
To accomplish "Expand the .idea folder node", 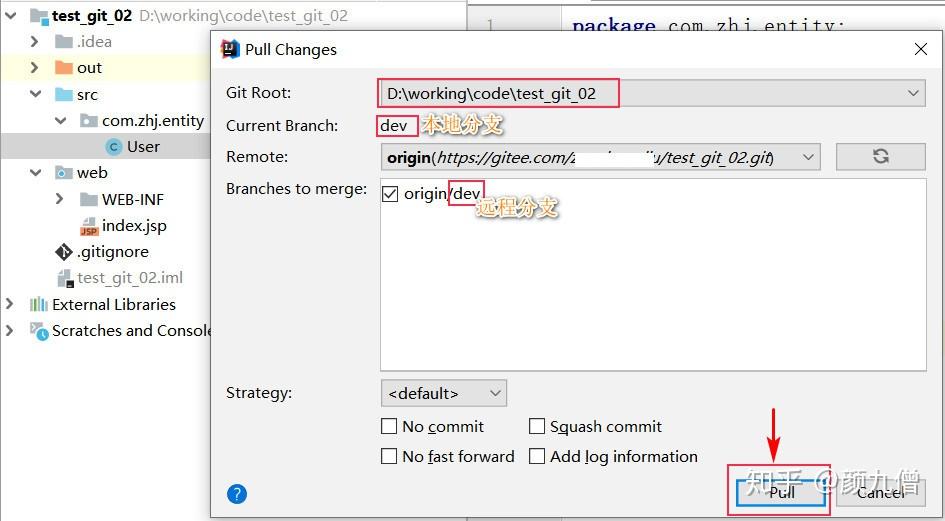I will 34,42.
